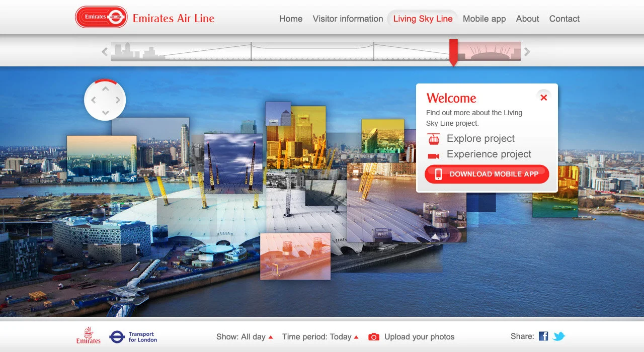Expand the Show: All day dropdown
Image resolution: width=644 pixels, height=352 pixels.
pyautogui.click(x=245, y=337)
